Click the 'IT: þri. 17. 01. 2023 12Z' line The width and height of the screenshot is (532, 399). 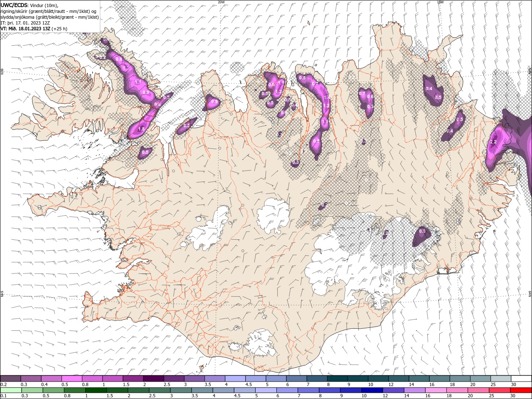click(25, 23)
